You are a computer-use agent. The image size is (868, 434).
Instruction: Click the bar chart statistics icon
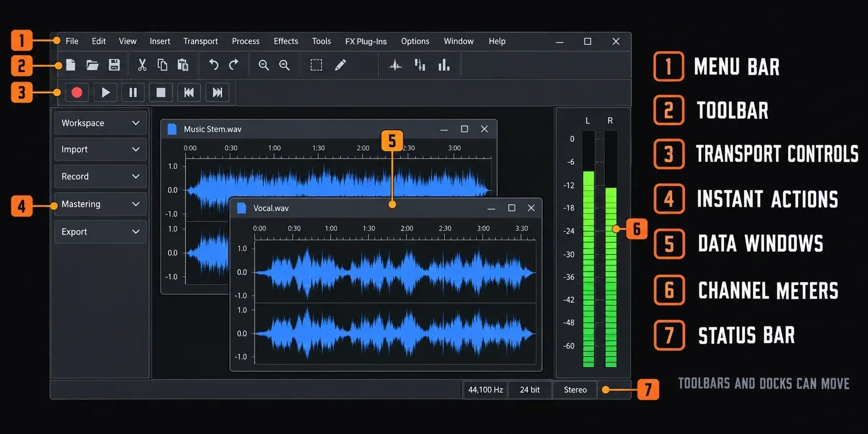[444, 65]
